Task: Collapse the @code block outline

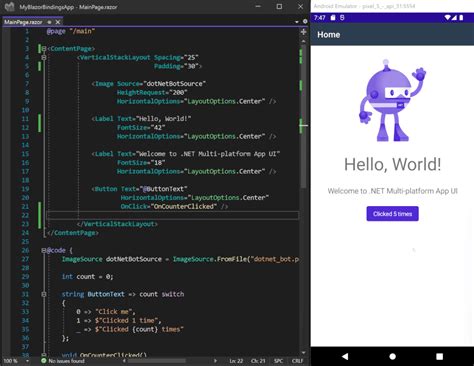Action: 44,250
